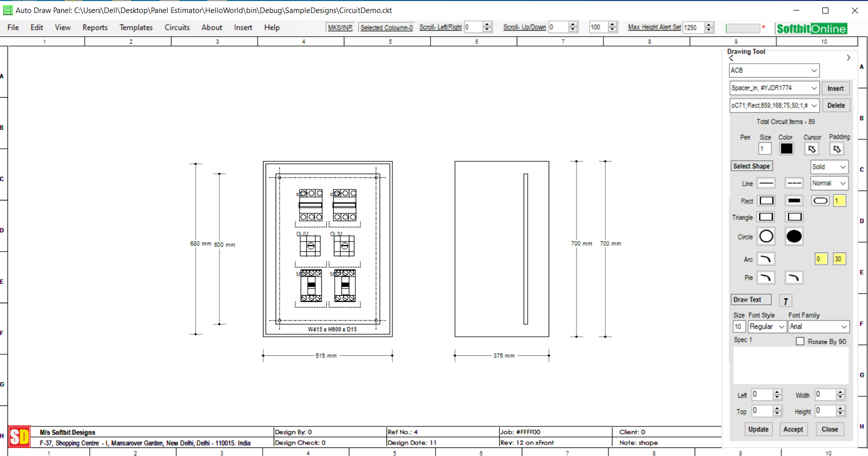Click the text tool T icon
Screen dimensions: 868x456
(x=785, y=301)
